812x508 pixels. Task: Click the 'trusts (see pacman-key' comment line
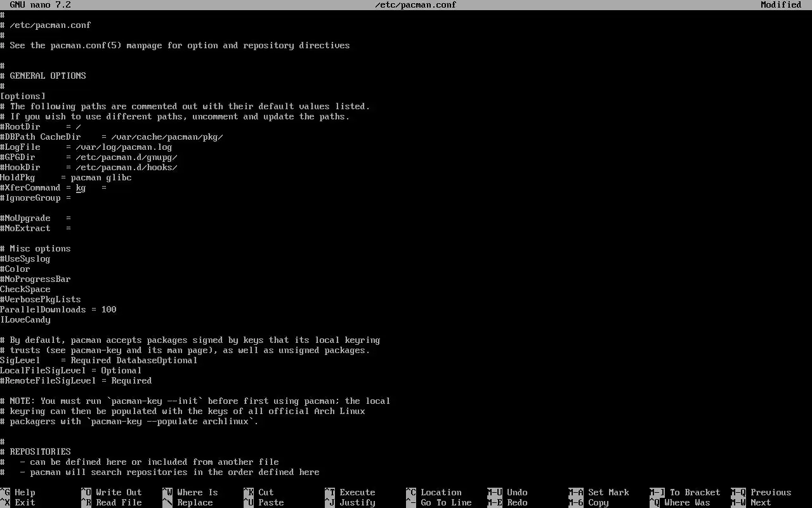click(x=185, y=350)
